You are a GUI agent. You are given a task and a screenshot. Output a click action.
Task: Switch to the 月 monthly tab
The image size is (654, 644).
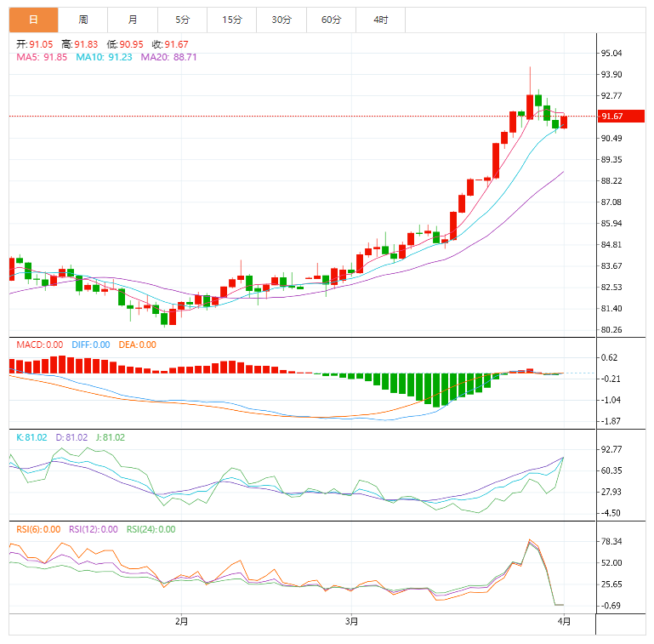point(133,20)
